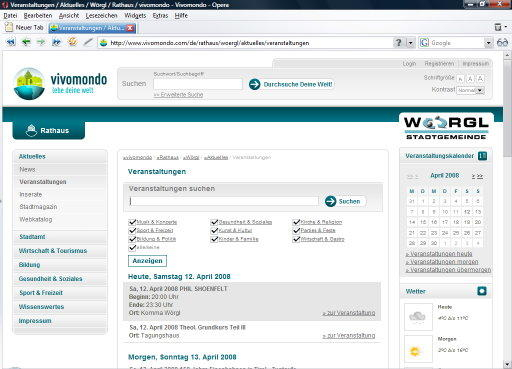
Task: Select the largest Schriftgröße A icon
Action: [481, 79]
